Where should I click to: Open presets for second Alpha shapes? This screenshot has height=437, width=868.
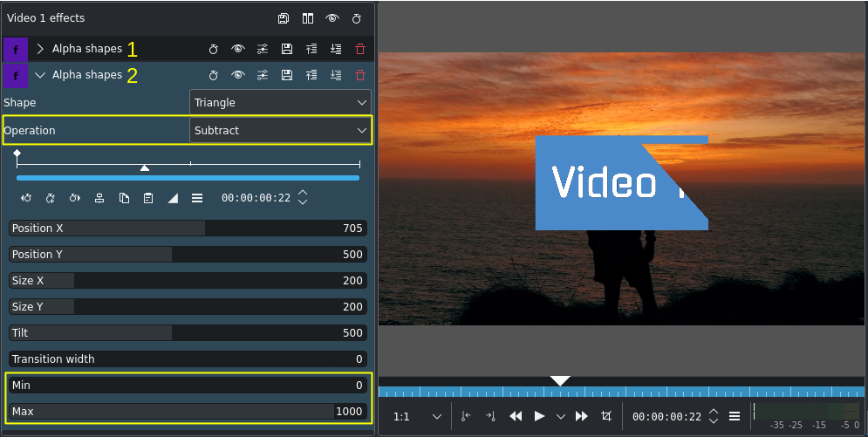coord(263,75)
